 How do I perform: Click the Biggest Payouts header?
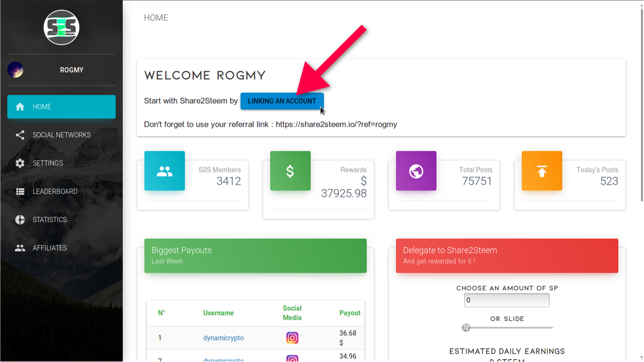256,256
